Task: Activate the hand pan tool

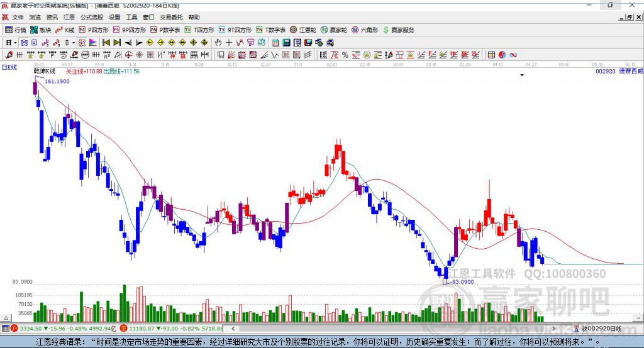Action: 218,42
